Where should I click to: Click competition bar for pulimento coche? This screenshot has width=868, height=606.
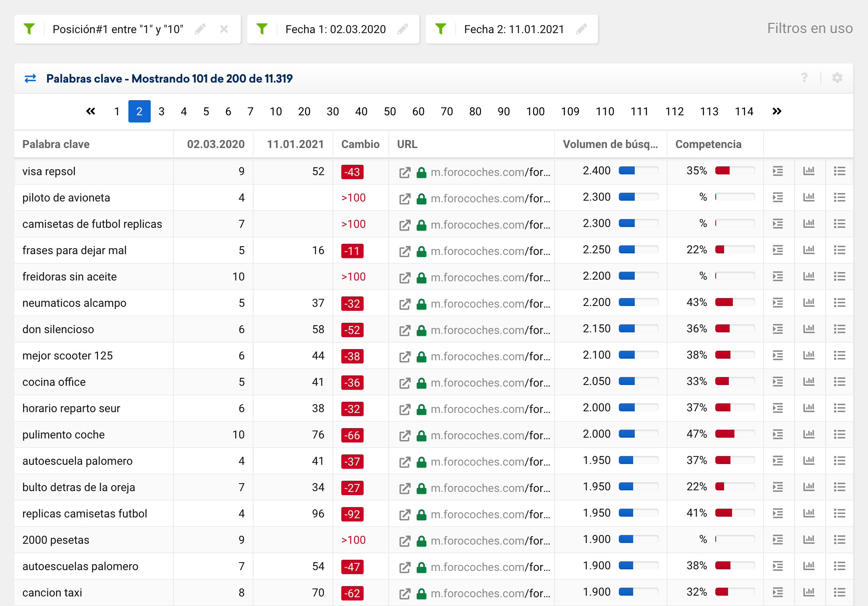734,434
